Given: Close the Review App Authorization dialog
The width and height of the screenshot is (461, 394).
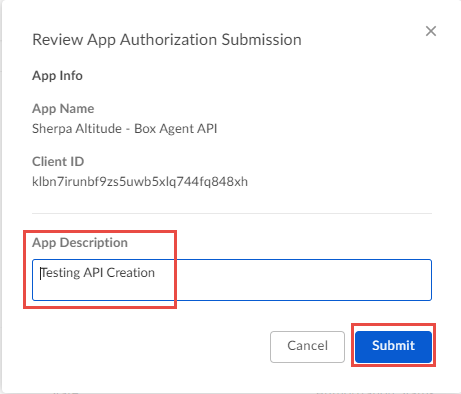Looking at the screenshot, I should [x=431, y=31].
